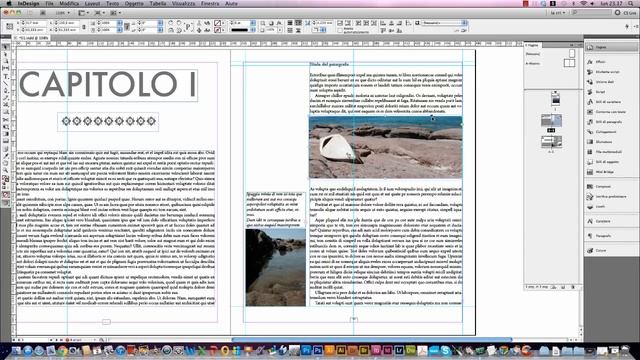
Task: Click Rotate 90° clockwise icon
Action: pyautogui.click(x=171, y=23)
